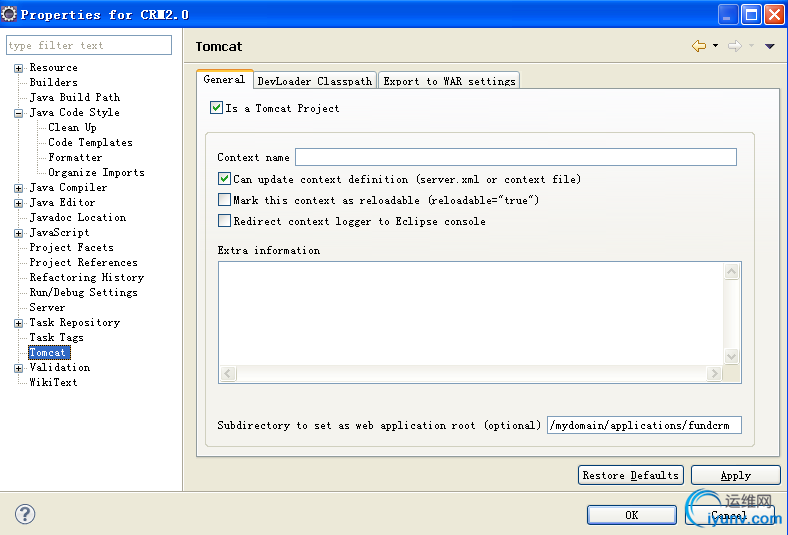Minimize the Properties dialog window

click(728, 15)
